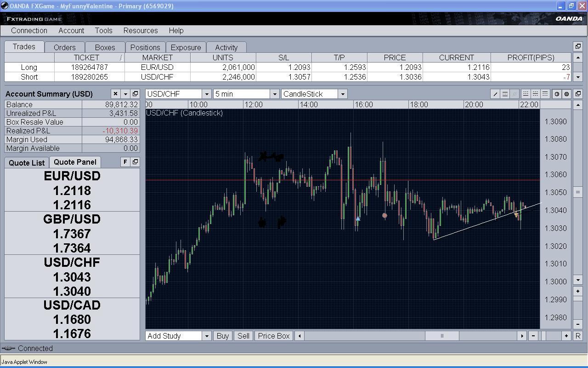The height and width of the screenshot is (368, 588).
Task: Close the Account Summary panel
Action: (115, 94)
